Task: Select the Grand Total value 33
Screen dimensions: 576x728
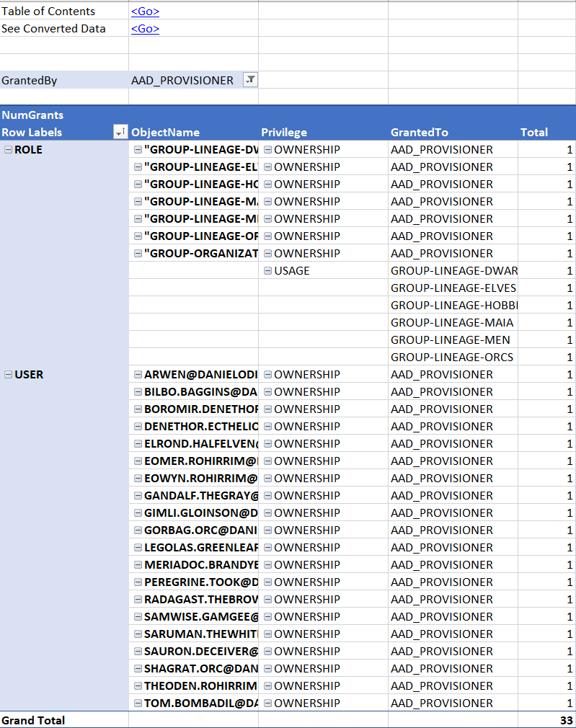Action: [x=566, y=721]
